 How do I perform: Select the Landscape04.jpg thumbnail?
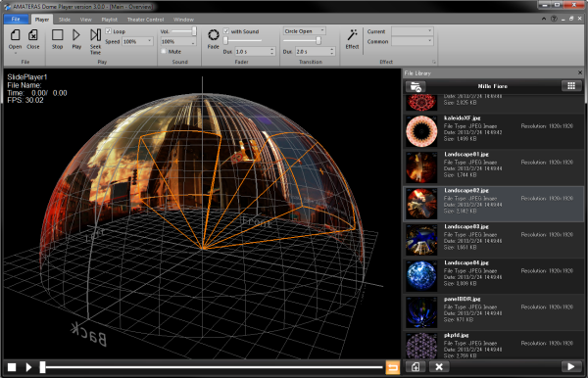click(x=421, y=276)
